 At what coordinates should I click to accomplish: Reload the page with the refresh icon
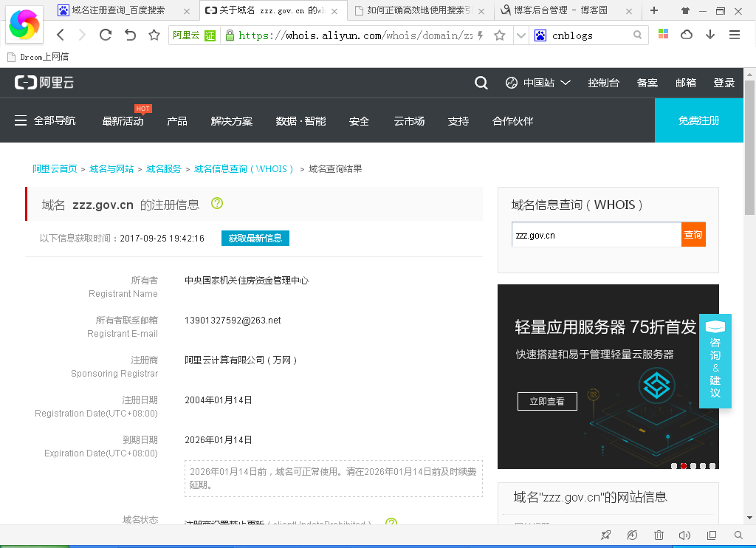(106, 35)
